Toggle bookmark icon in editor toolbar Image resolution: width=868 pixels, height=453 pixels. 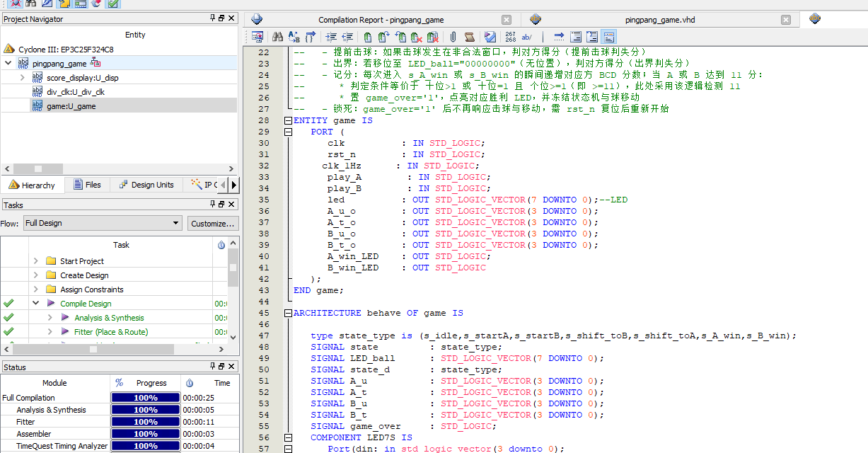coord(367,37)
